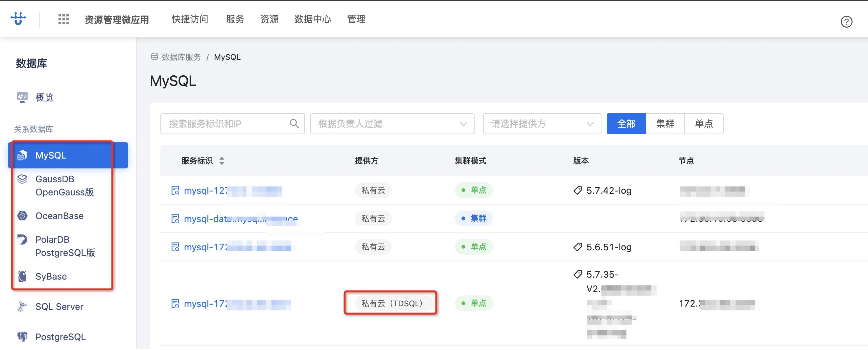Select GaussDB OpenGauss版 in sidebar
Image resolution: width=868 pixels, height=350 pixels.
pyautogui.click(x=65, y=186)
